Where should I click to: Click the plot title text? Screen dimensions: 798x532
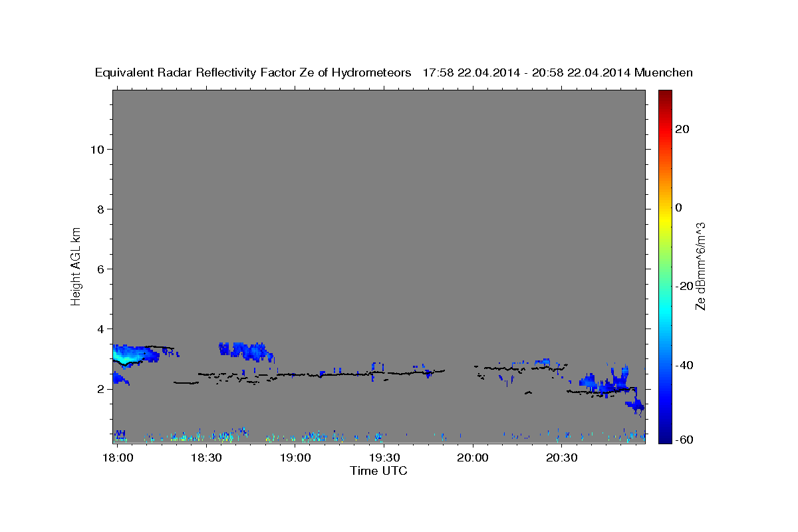click(x=394, y=72)
